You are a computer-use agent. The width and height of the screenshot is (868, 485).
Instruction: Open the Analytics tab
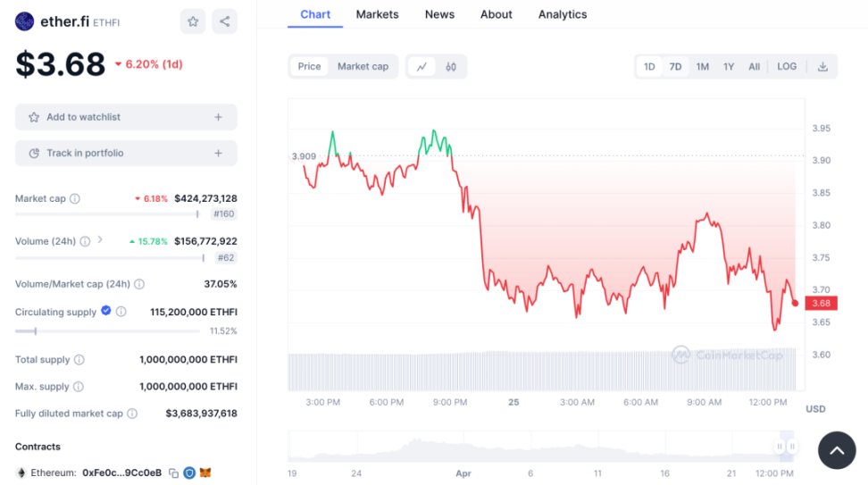tap(563, 14)
